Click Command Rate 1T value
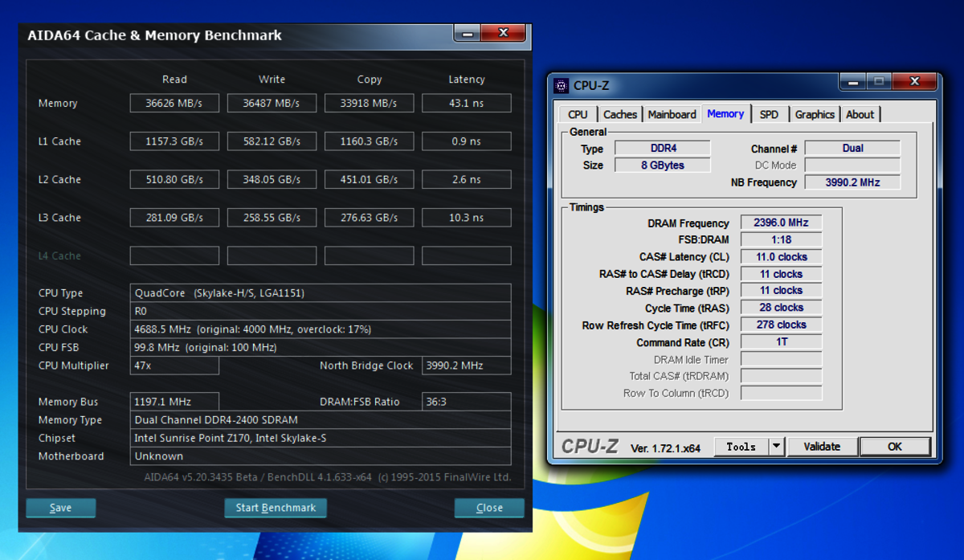Viewport: 964px width, 560px height. point(781,342)
